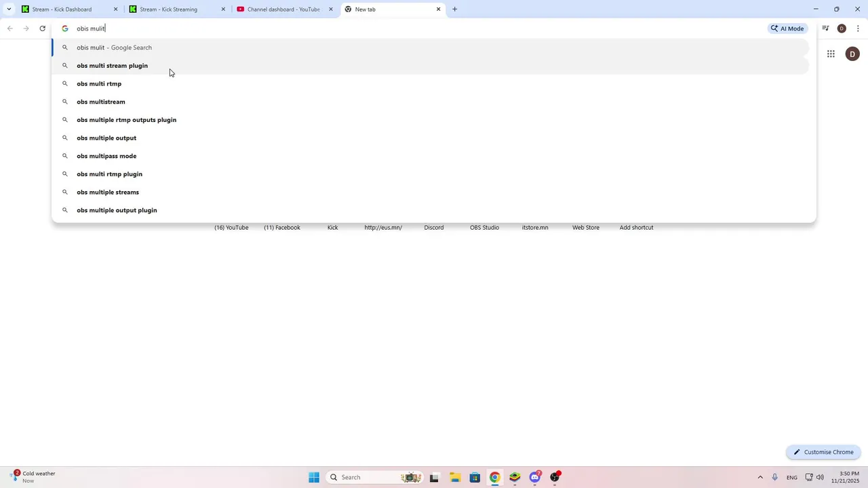Viewport: 868px width, 488px height.
Task: Open Task View on the taskbar
Action: (x=434, y=477)
